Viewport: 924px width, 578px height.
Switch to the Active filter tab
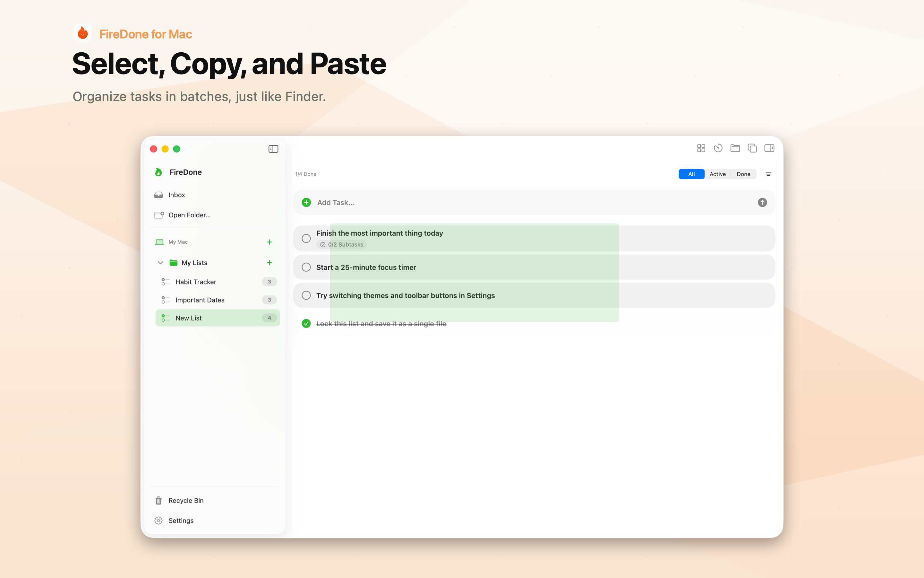(718, 174)
